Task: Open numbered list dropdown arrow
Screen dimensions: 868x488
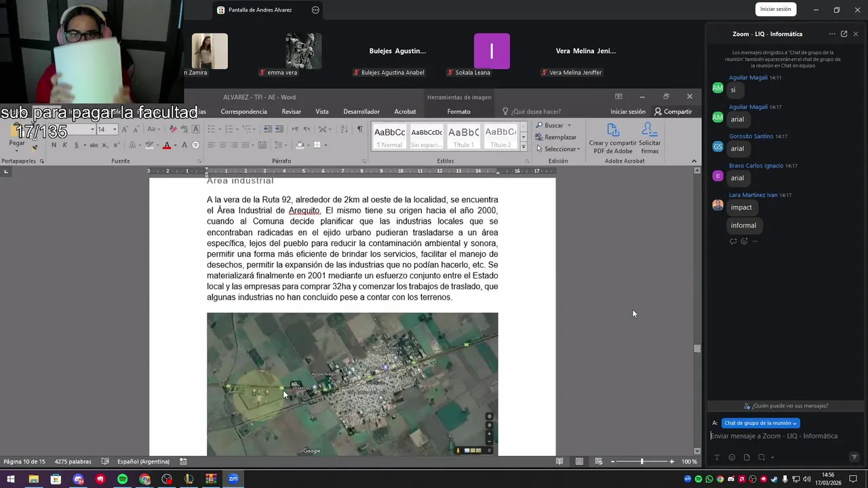Action: tap(239, 129)
